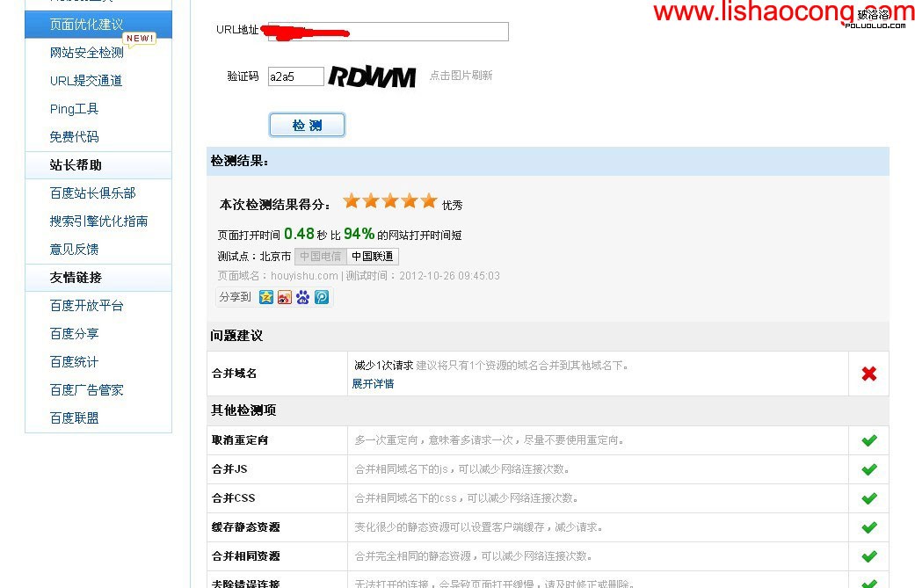Open 百度统计 from sidebar

[75, 361]
